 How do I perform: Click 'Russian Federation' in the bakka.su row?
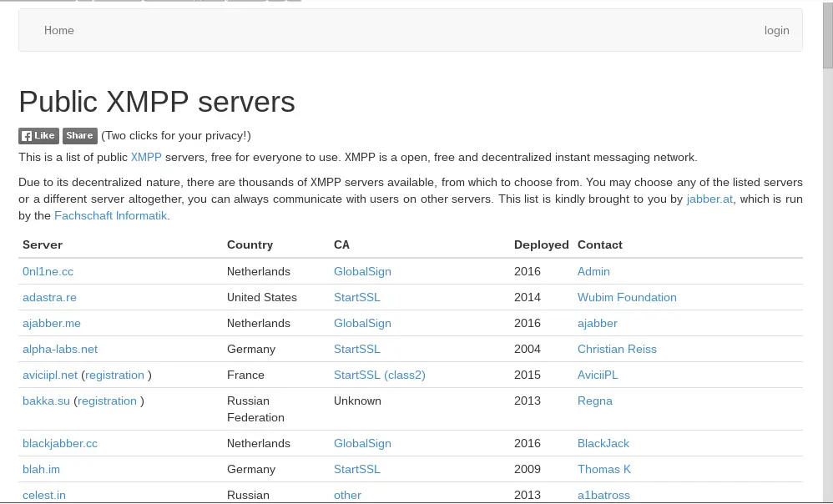(255, 409)
